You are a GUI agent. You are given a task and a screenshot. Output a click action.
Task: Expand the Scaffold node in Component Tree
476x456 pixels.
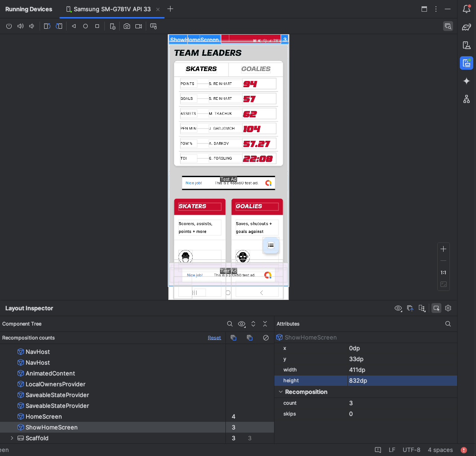[11, 438]
